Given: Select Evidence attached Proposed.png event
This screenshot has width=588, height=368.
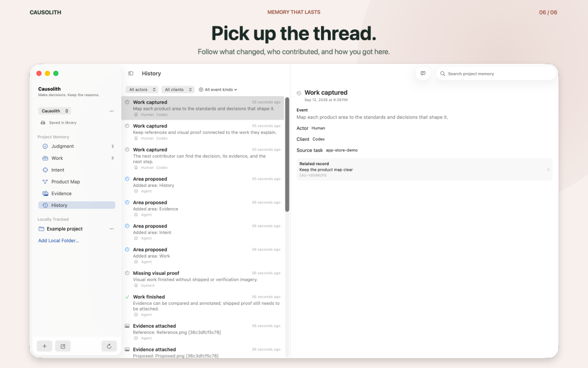Looking at the screenshot, I should (203, 352).
